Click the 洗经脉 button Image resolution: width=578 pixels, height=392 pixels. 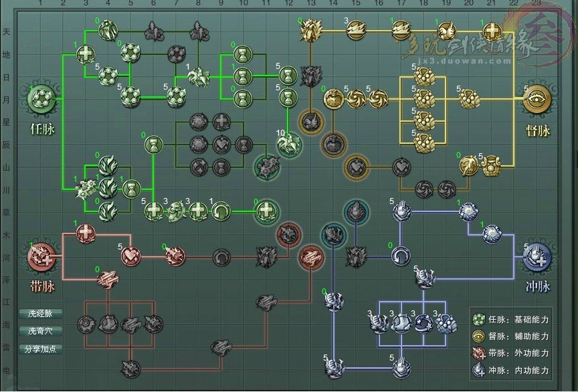pyautogui.click(x=41, y=313)
